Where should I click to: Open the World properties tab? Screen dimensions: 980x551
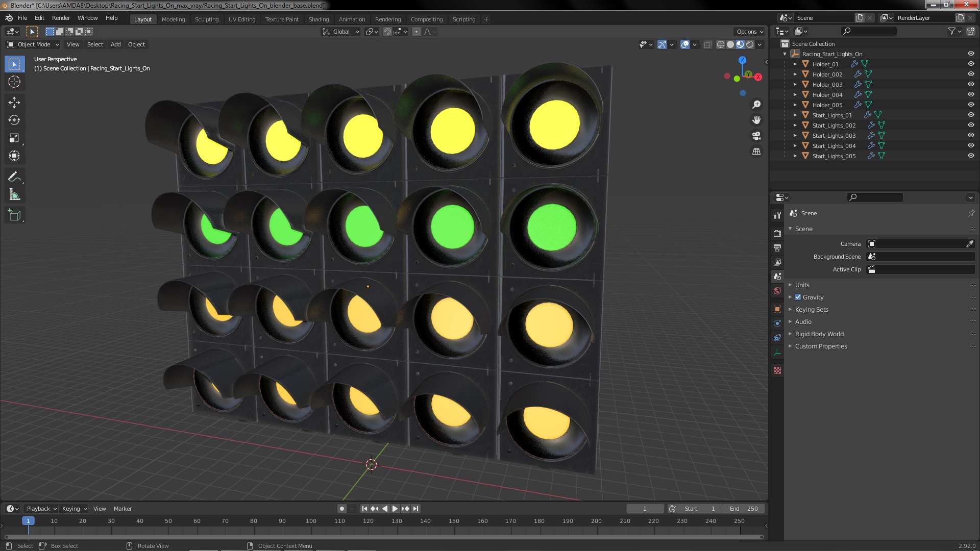[777, 291]
